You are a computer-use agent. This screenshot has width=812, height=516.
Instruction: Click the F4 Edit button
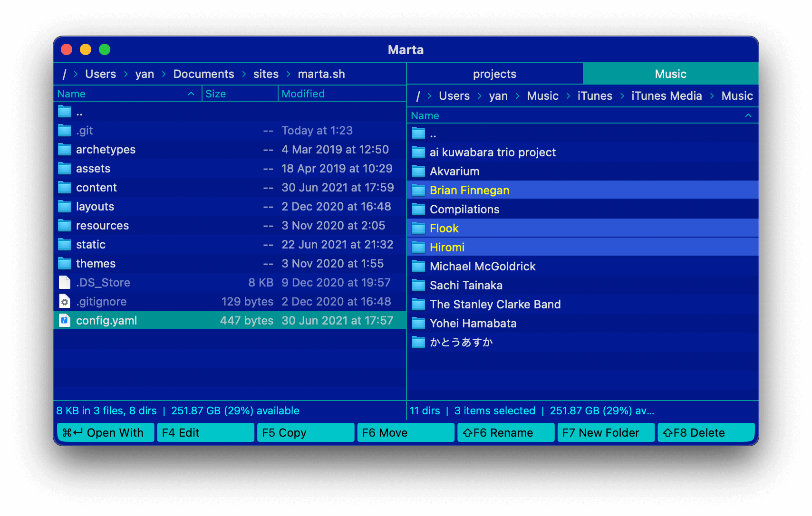tap(206, 432)
